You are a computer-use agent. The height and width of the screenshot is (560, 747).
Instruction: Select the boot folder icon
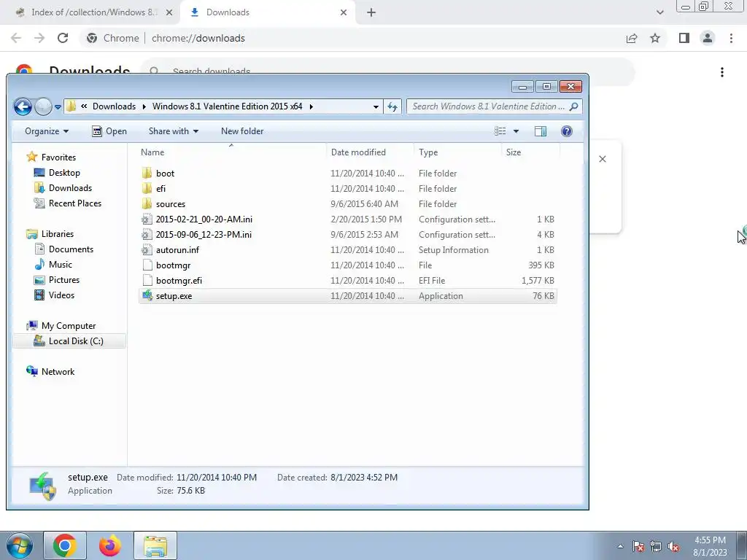click(147, 173)
